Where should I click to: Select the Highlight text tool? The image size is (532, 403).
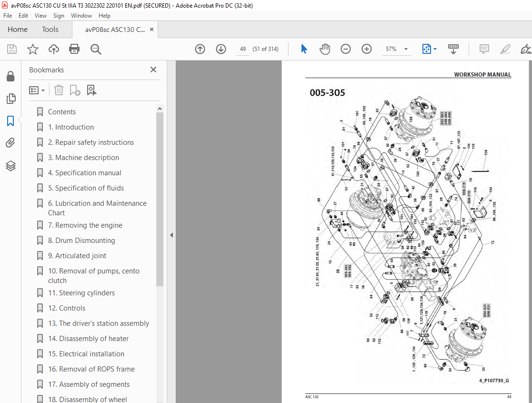505,49
